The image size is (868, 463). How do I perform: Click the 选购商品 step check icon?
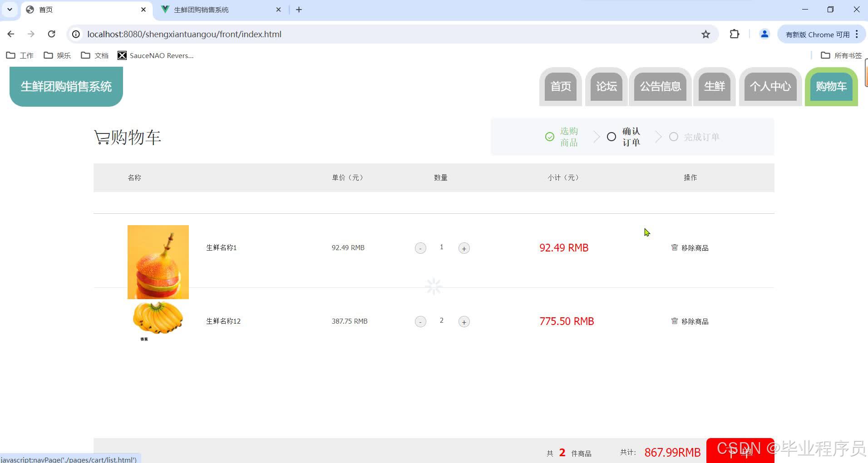pos(550,137)
